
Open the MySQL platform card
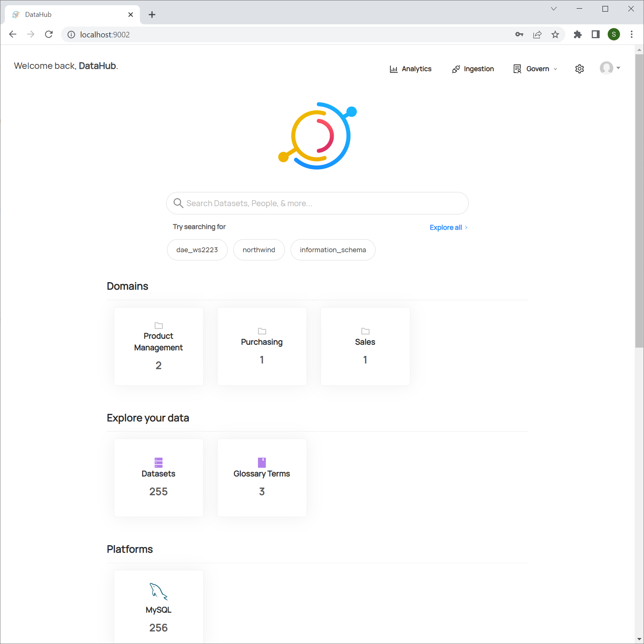pyautogui.click(x=159, y=607)
